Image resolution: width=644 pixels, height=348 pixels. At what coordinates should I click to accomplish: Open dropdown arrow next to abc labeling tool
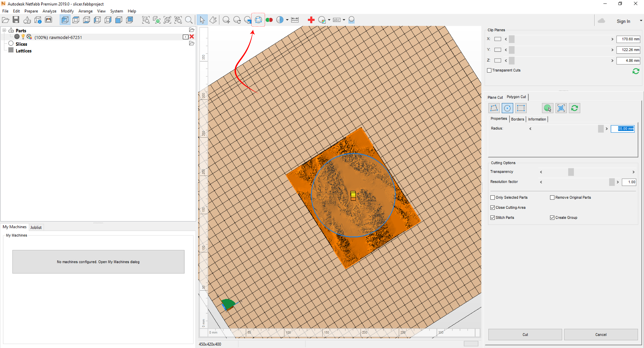(x=344, y=20)
